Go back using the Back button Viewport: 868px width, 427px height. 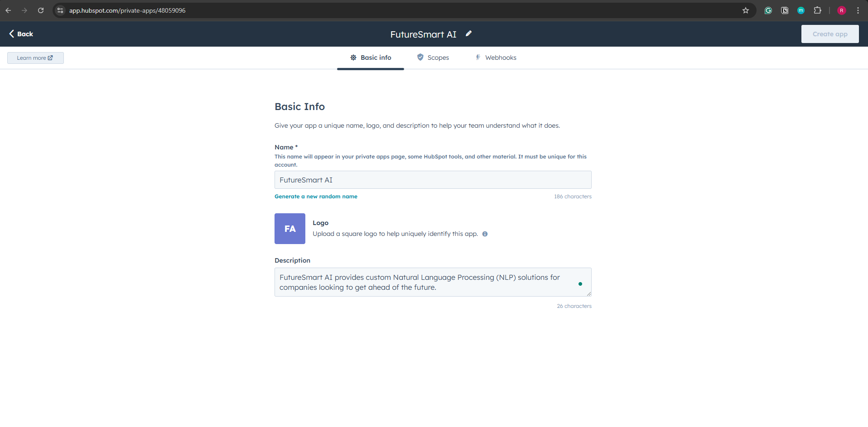pos(21,34)
